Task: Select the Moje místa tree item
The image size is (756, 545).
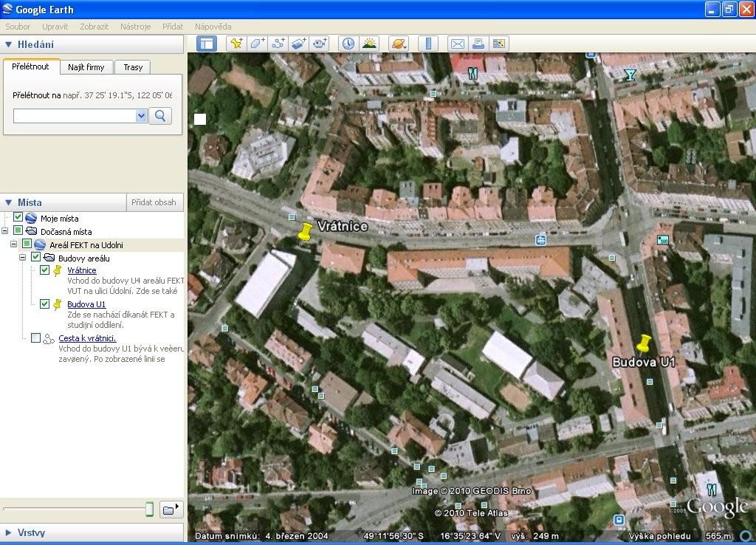Action: [x=59, y=219]
